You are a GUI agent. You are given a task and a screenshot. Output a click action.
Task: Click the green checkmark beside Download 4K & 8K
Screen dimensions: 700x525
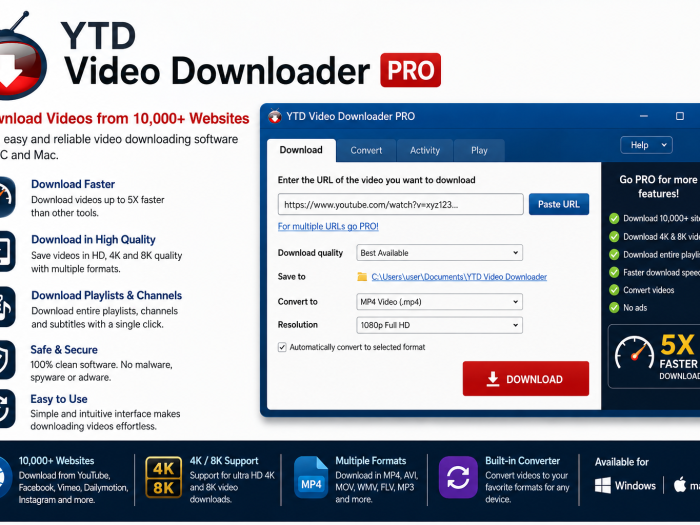[614, 237]
